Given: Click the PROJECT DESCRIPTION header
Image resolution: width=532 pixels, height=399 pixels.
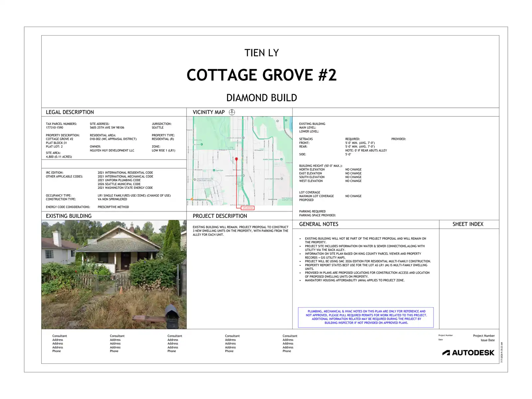Looking at the screenshot, I should click(220, 216).
